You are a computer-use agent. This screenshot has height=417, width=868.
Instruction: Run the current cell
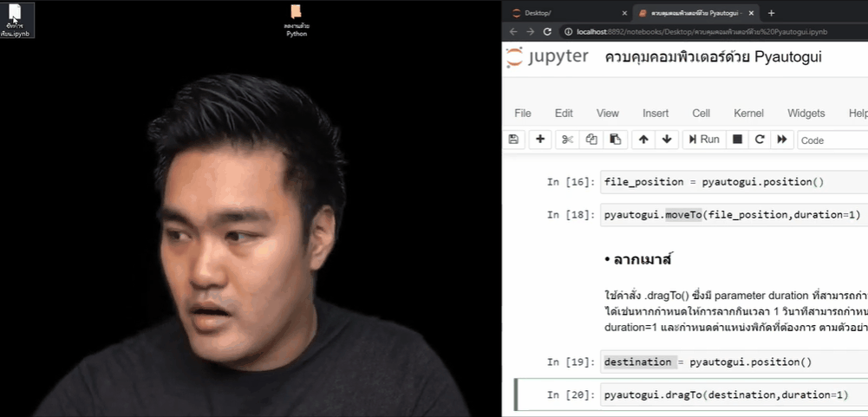point(704,140)
